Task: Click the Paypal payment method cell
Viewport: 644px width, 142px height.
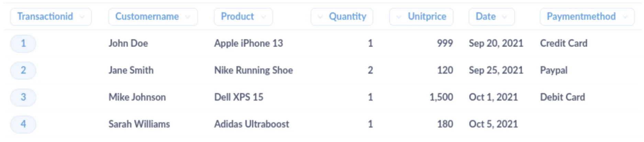Action: 554,70
